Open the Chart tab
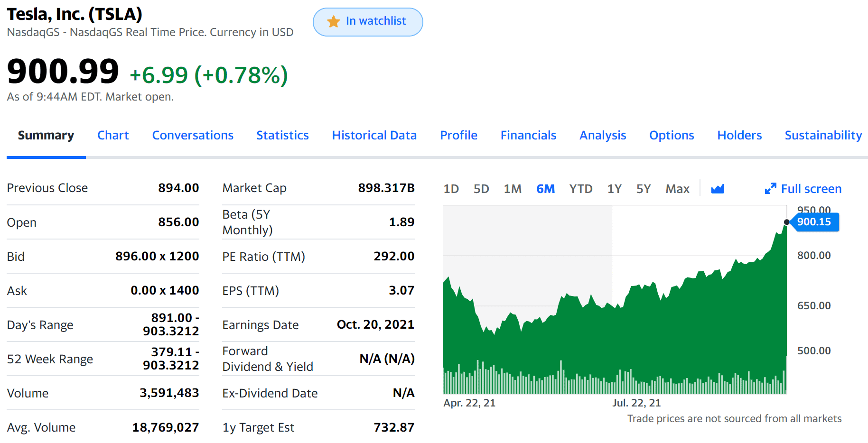868x443 pixels. pyautogui.click(x=113, y=135)
